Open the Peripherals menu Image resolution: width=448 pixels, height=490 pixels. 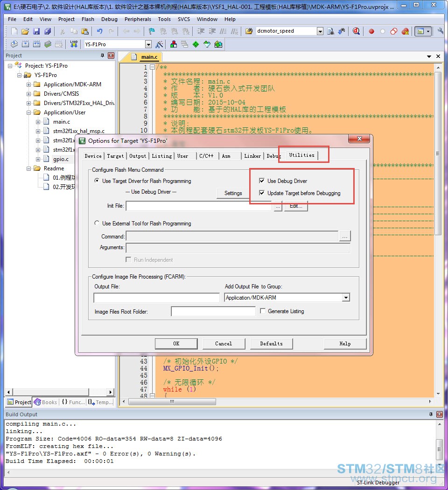(138, 19)
